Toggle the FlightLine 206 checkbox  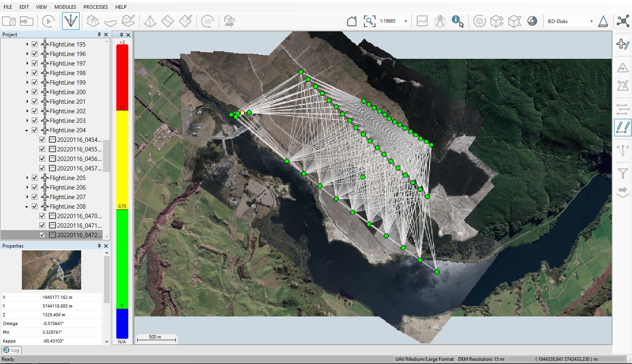click(35, 187)
